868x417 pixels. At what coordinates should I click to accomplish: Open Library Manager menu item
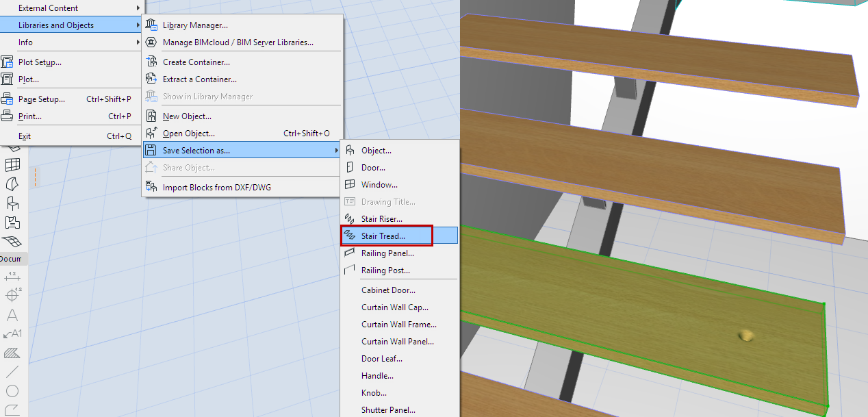[242, 25]
